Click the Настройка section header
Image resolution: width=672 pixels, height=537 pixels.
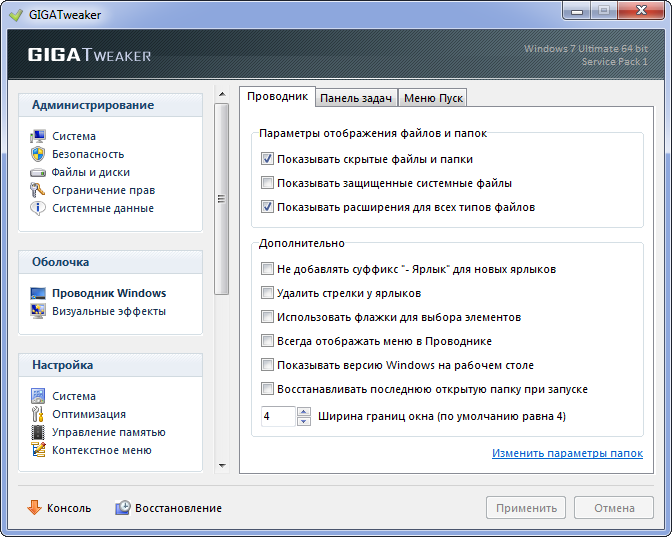click(110, 365)
